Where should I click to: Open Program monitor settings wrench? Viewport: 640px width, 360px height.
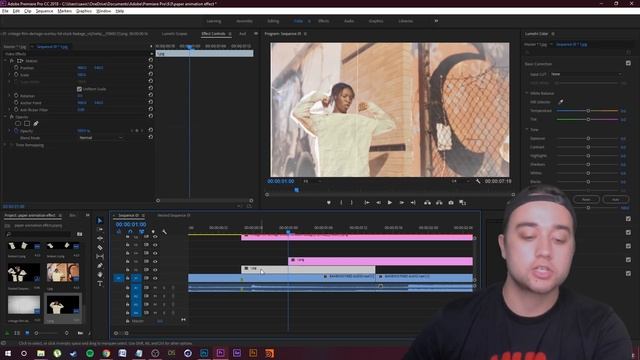478,181
